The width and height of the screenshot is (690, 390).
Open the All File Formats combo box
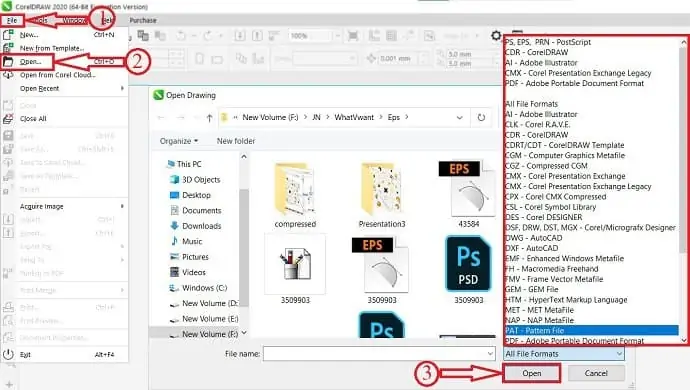click(564, 354)
